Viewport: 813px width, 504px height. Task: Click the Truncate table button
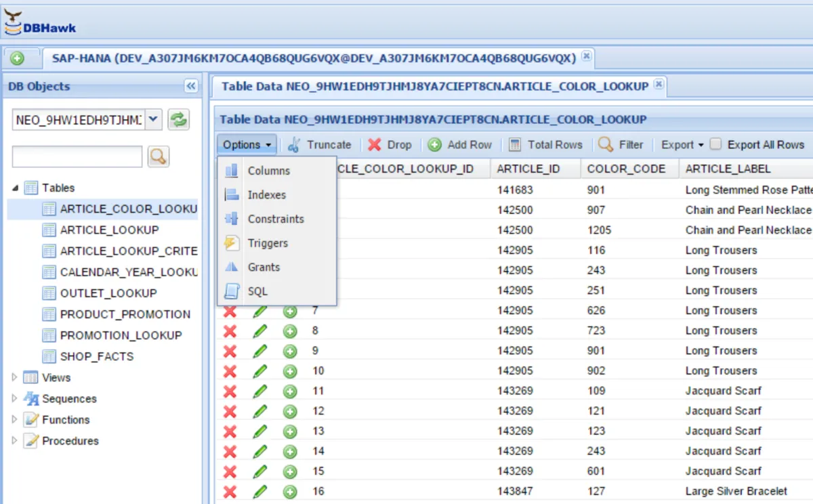click(320, 144)
